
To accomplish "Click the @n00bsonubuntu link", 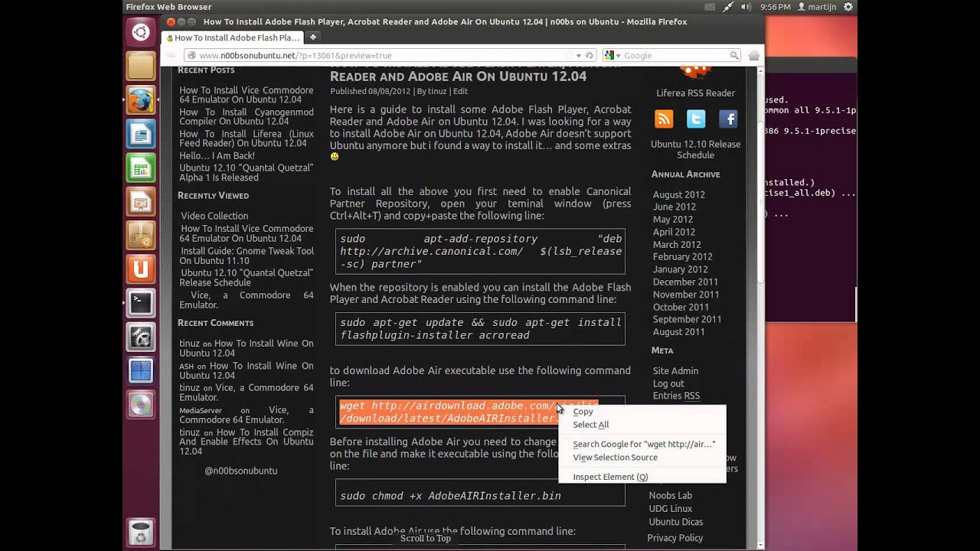I will point(241,471).
